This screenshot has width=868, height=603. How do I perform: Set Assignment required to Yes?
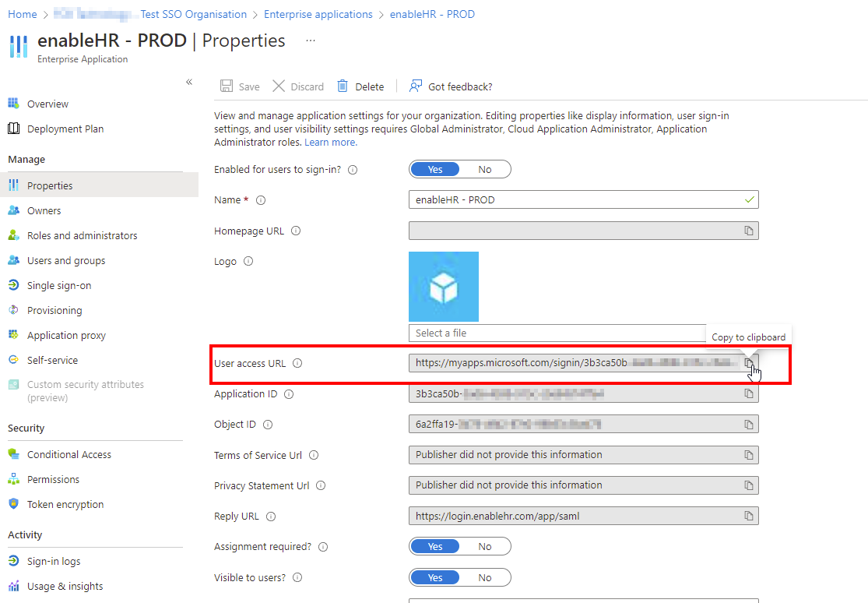pyautogui.click(x=434, y=546)
